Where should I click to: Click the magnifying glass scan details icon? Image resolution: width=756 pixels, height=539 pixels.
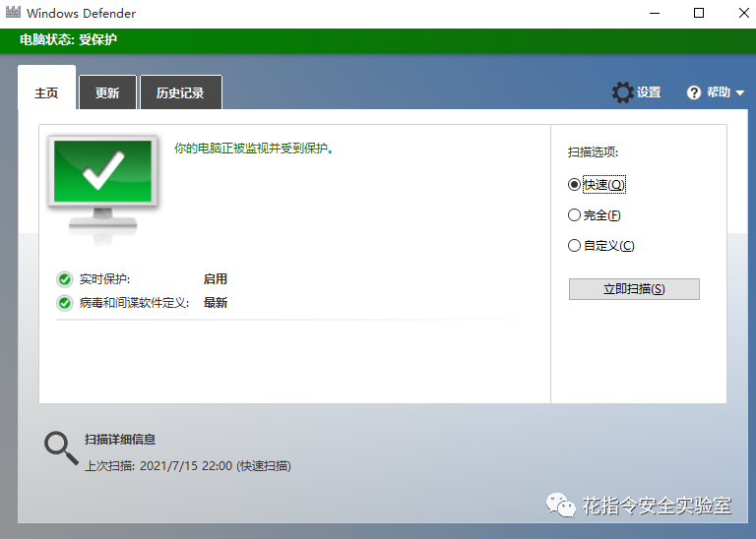pyautogui.click(x=61, y=448)
